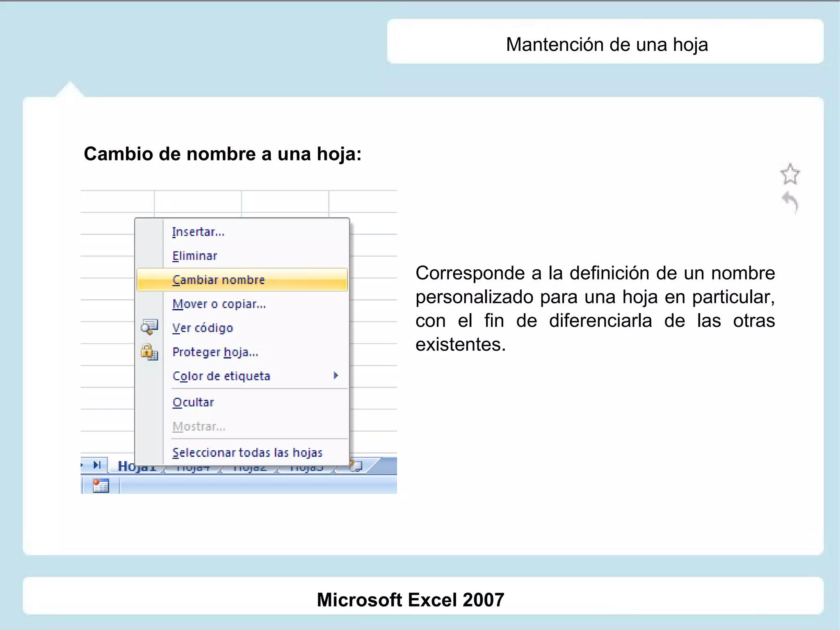
Task: Click the insert new worksheet tab icon
Action: (356, 466)
